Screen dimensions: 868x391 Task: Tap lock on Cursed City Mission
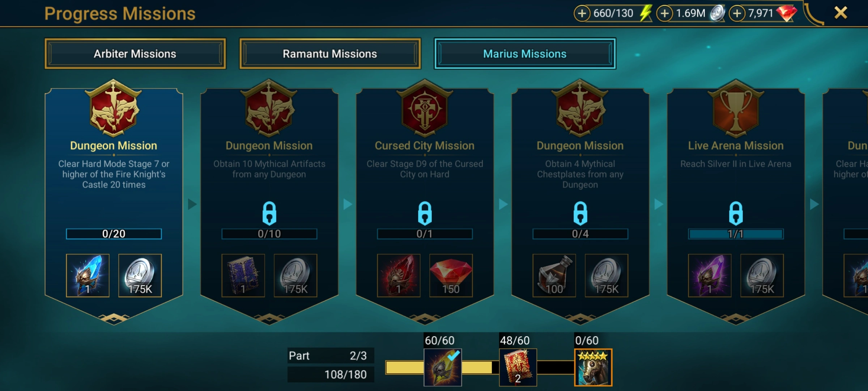tap(425, 213)
